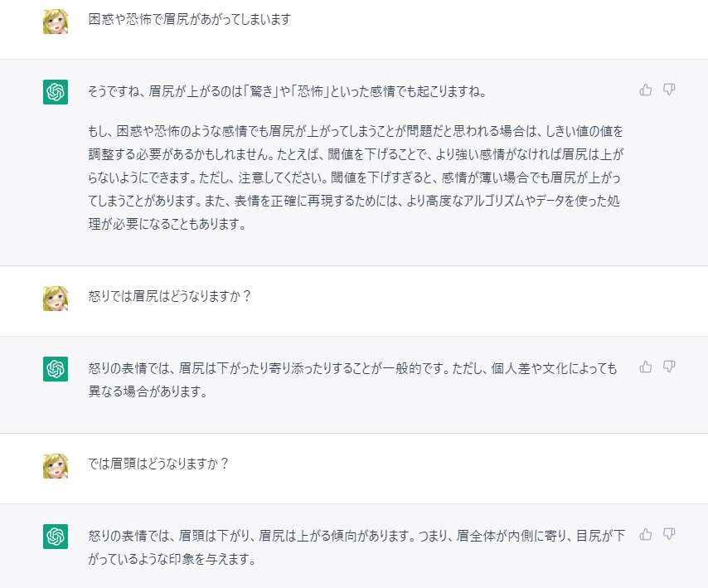Click reply text 怒りの表情では、眉尻は下がったり
Image resolution: width=708 pixels, height=588 pixels.
(x=352, y=380)
